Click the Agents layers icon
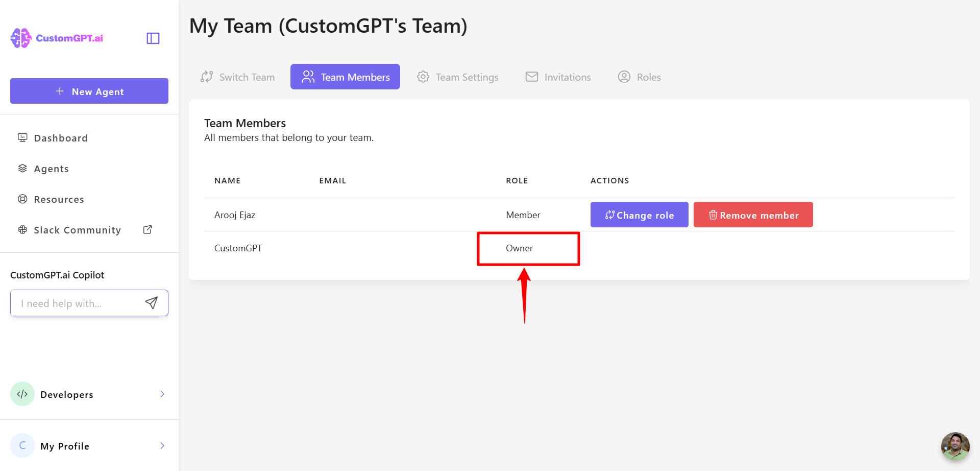The width and height of the screenshot is (980, 471). pyautogui.click(x=22, y=168)
